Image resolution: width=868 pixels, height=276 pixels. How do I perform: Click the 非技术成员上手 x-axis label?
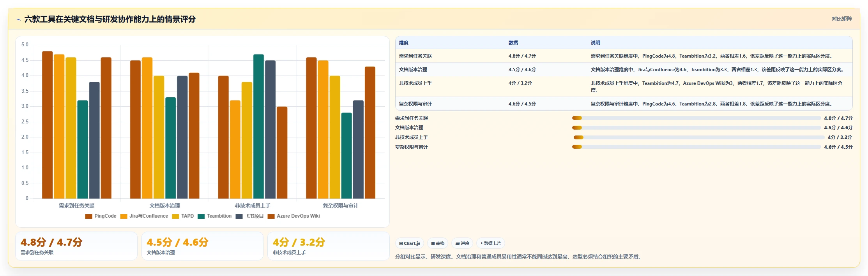[x=253, y=206]
